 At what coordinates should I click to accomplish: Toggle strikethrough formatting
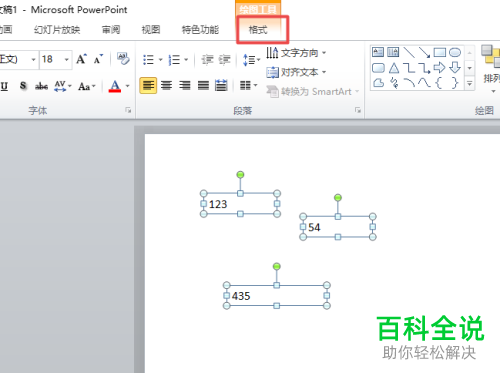pos(41,86)
